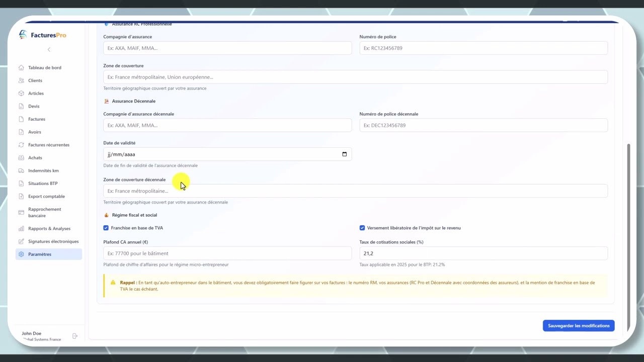Open the Factures page
This screenshot has width=644, height=362.
point(48,119)
